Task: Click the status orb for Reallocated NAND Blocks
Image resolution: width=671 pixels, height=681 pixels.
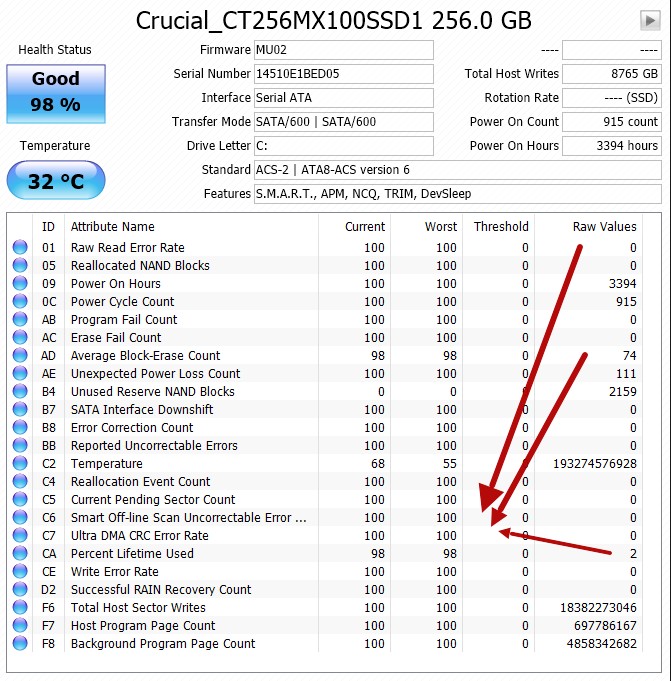Action: pos(20,265)
